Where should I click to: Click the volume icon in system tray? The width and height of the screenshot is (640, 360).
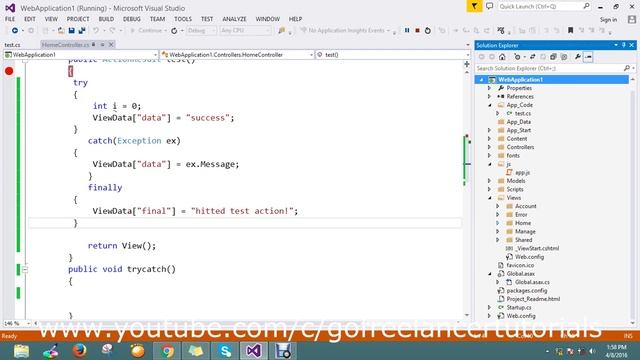[x=592, y=351]
